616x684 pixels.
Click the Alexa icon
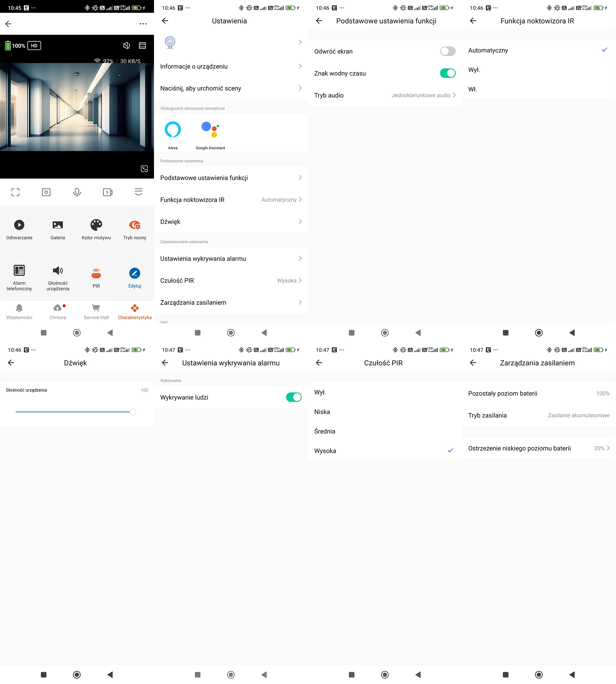click(x=172, y=130)
